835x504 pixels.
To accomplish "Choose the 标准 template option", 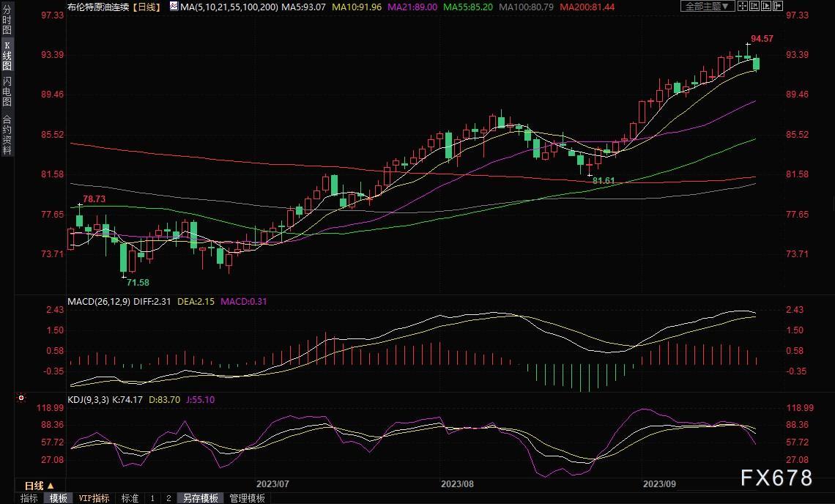I will (x=130, y=498).
